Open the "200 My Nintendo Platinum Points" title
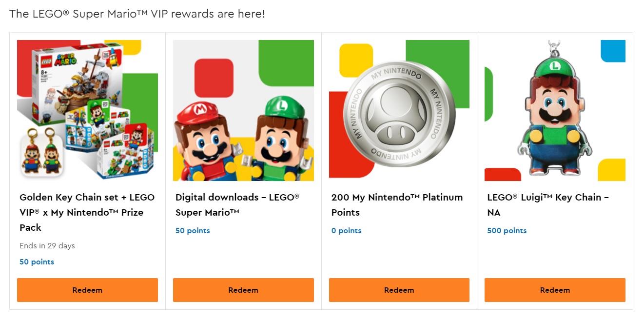 coord(398,204)
